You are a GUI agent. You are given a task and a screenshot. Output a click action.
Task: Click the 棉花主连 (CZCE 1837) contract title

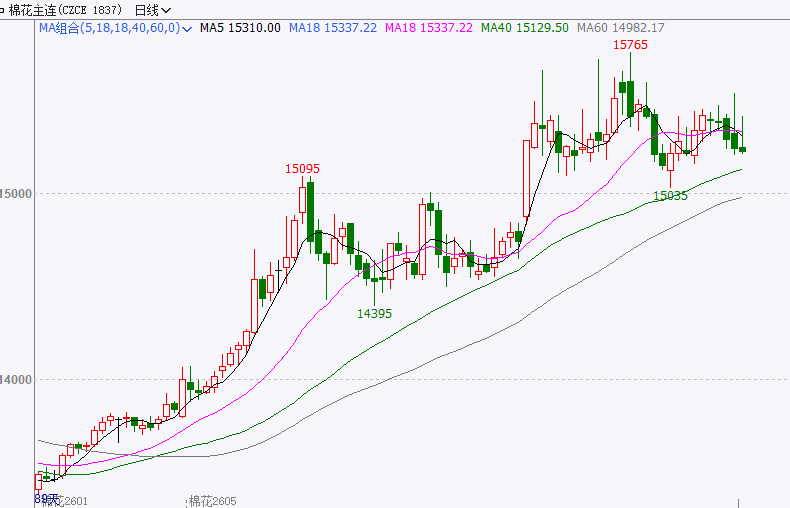[60, 10]
